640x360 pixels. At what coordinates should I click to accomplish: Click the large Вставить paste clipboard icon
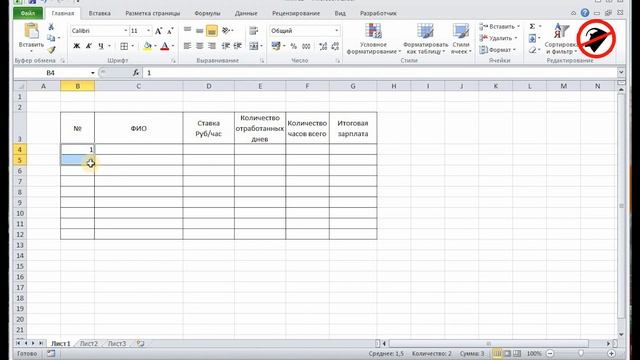(x=31, y=32)
